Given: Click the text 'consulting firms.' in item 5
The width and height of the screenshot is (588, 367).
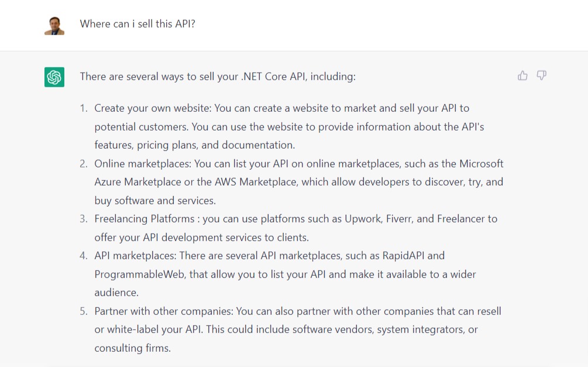Looking at the screenshot, I should click(132, 348).
